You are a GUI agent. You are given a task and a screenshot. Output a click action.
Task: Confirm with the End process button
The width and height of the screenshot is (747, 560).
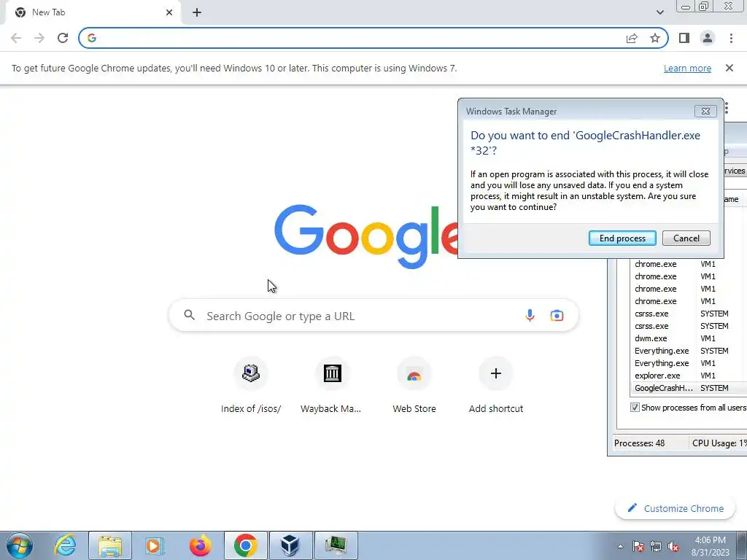(622, 238)
